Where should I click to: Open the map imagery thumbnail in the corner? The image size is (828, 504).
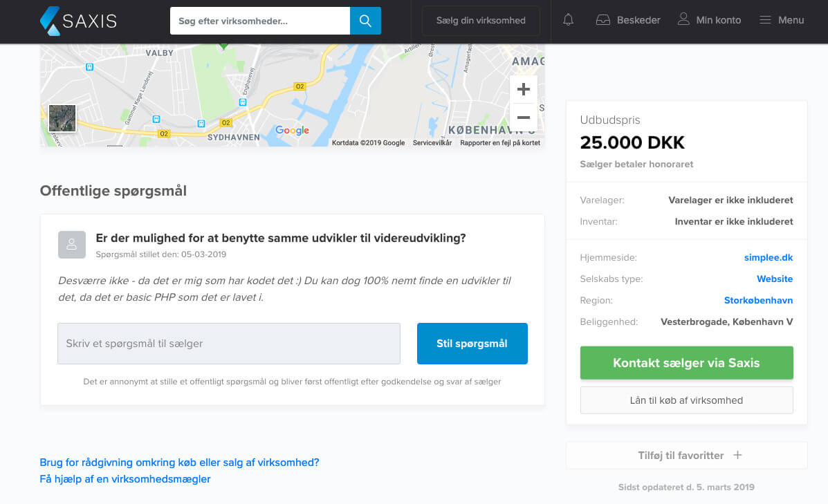(62, 118)
